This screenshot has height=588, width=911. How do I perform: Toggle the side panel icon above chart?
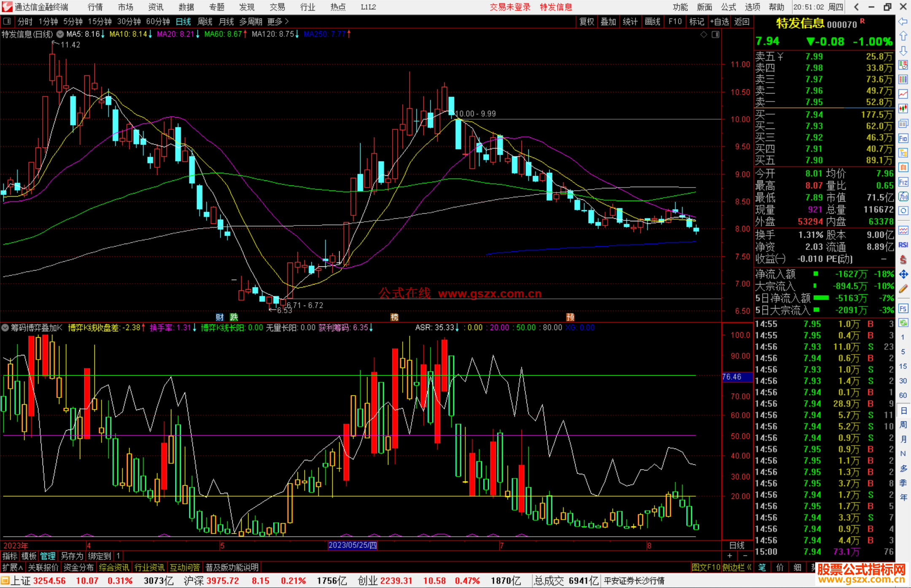pyautogui.click(x=715, y=35)
